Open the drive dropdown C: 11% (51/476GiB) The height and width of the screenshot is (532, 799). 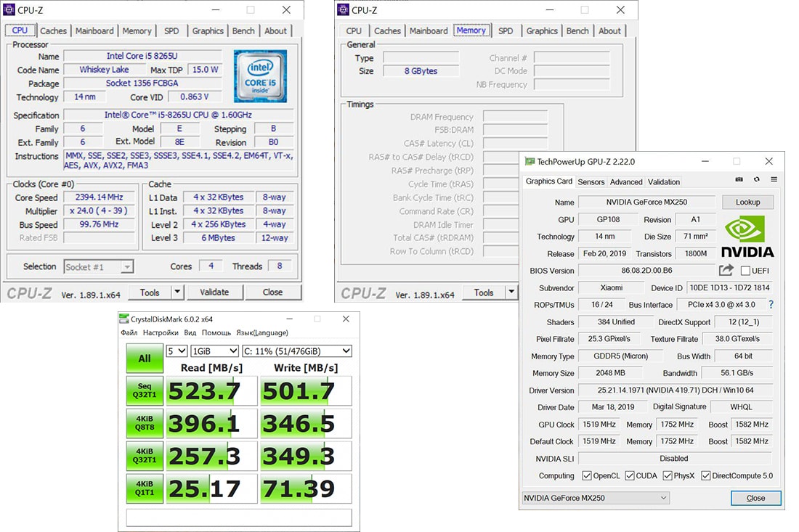[297, 351]
